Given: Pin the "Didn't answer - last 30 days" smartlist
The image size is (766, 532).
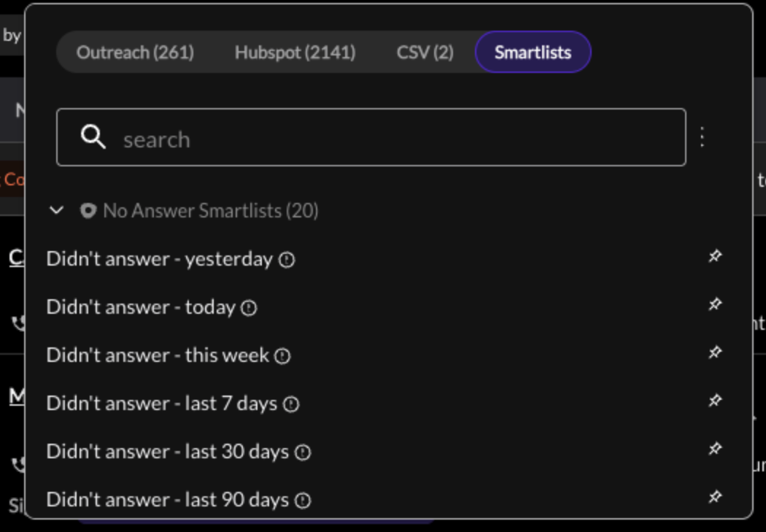Looking at the screenshot, I should (715, 449).
